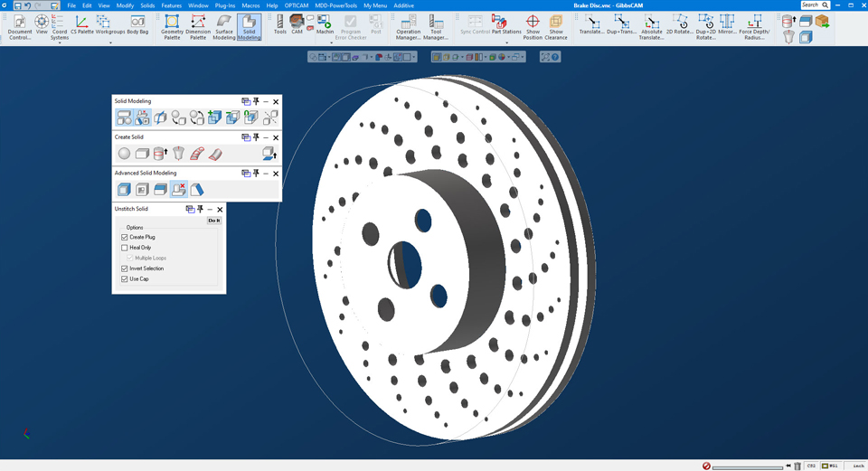
Task: Open the Solids menu
Action: [x=146, y=5]
